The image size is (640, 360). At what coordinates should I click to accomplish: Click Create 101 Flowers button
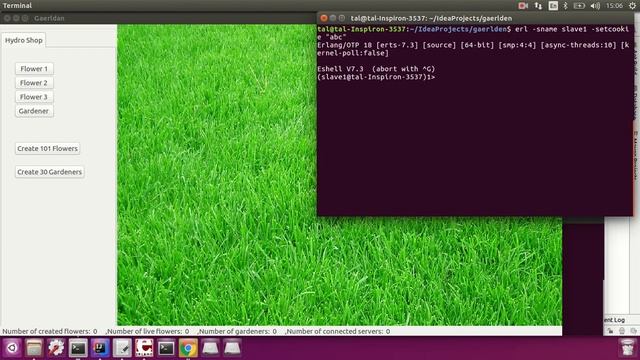[47, 149]
